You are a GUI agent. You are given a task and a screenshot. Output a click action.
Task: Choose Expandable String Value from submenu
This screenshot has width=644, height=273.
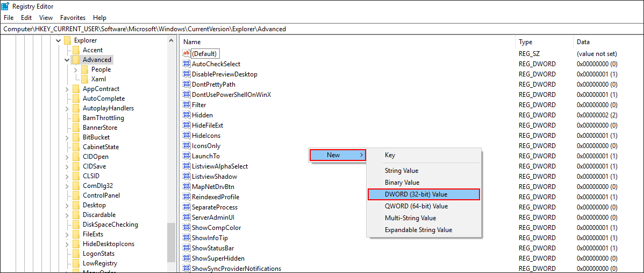(x=424, y=230)
